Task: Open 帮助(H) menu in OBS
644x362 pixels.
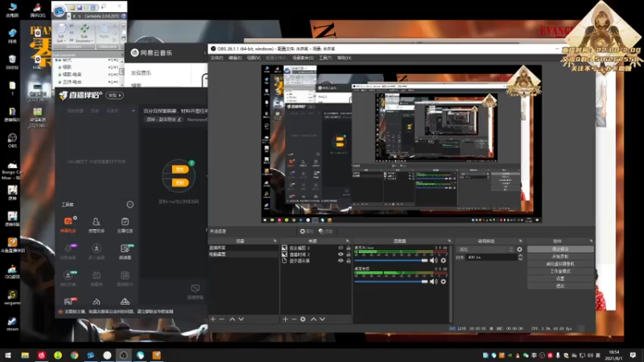Action: tap(344, 58)
